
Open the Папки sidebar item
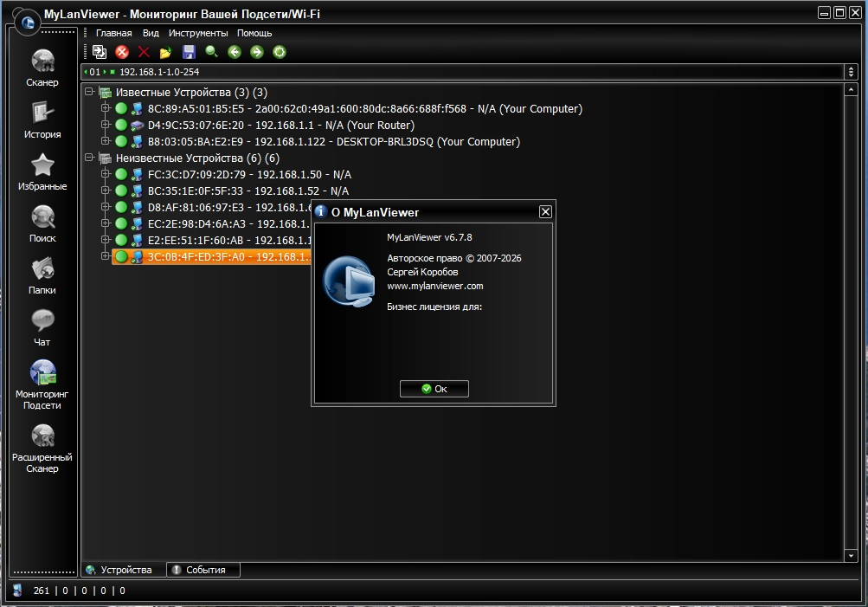point(42,275)
